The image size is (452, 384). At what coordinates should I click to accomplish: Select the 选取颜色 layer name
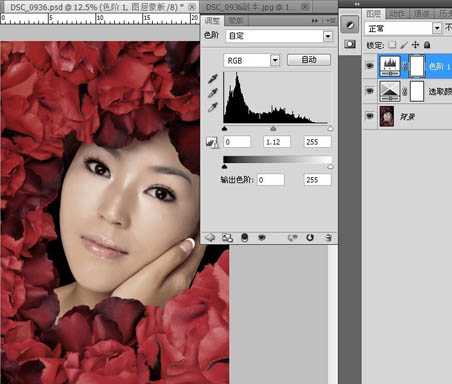click(x=440, y=91)
